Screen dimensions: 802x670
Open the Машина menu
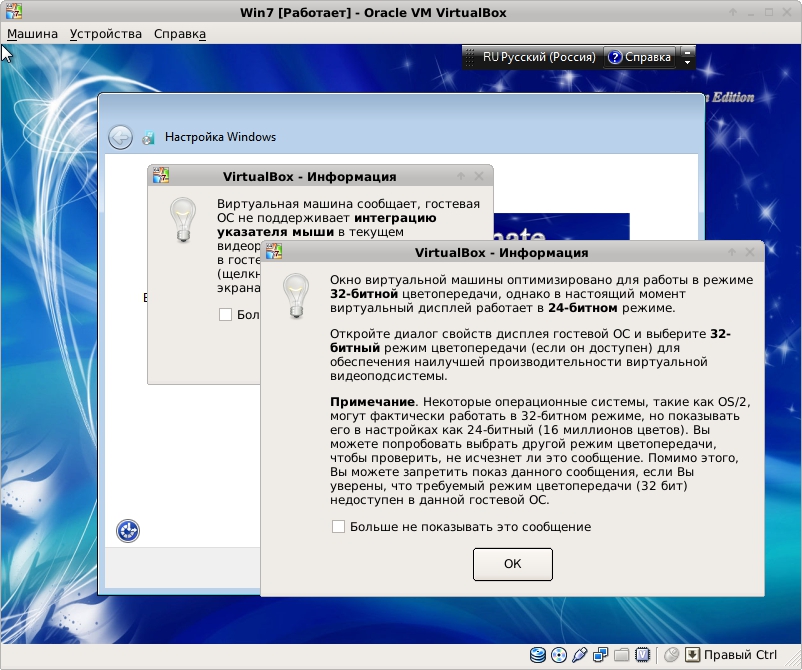click(32, 34)
